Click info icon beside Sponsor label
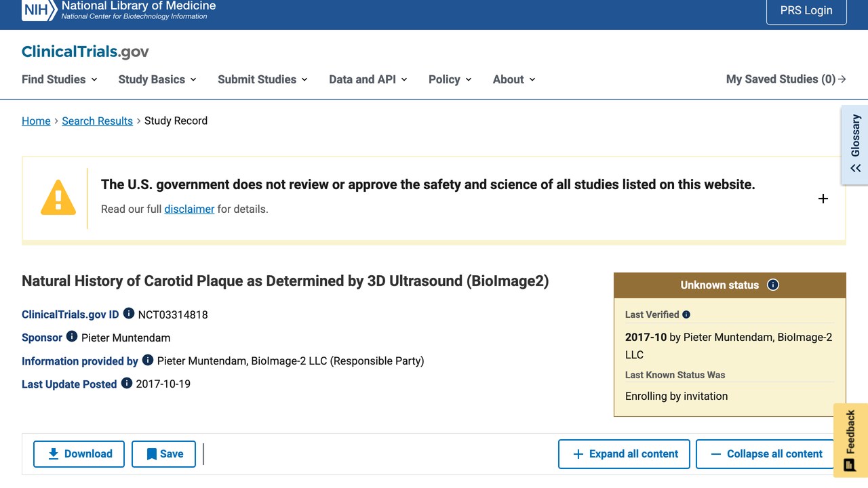Screen dimensions: 868x488 coord(72,337)
